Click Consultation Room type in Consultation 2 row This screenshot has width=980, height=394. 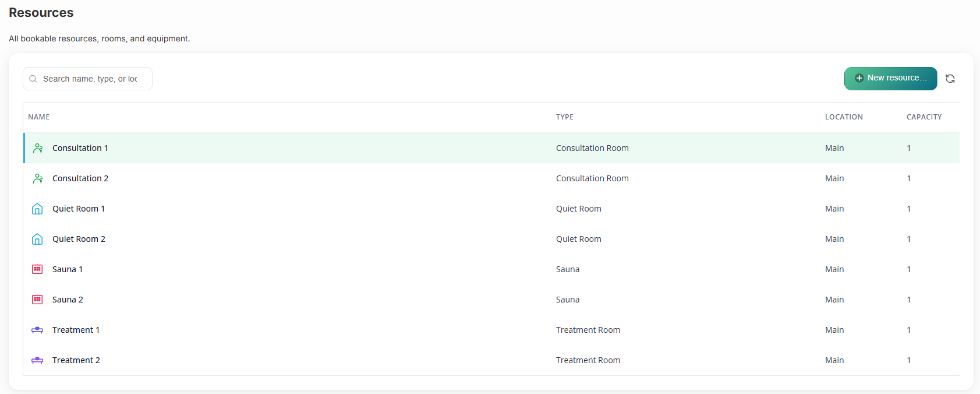pos(592,178)
